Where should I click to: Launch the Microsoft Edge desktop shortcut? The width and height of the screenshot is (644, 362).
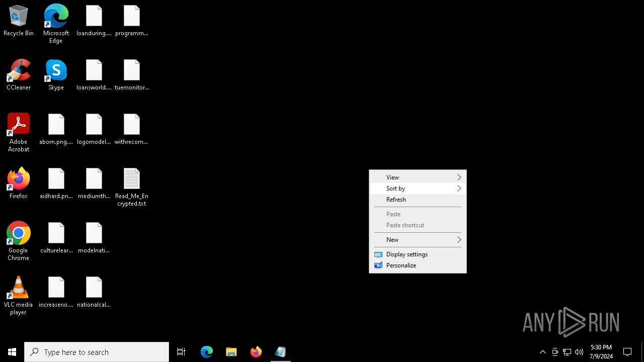56,24
